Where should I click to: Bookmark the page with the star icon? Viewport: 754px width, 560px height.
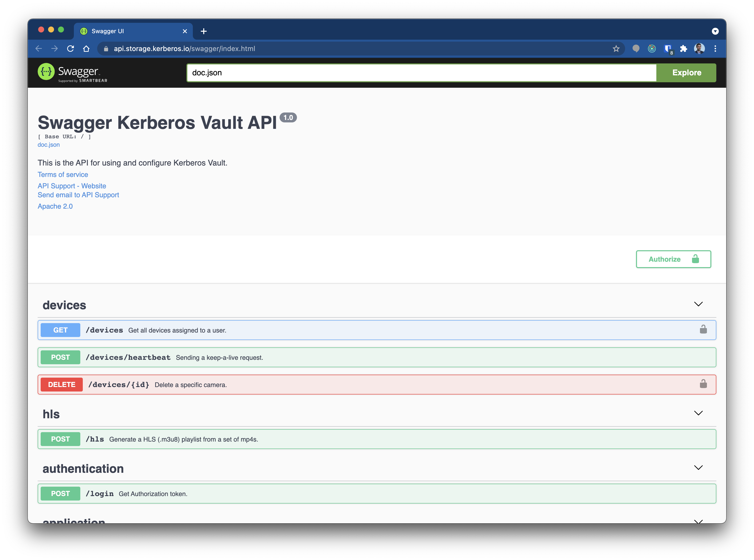615,49
